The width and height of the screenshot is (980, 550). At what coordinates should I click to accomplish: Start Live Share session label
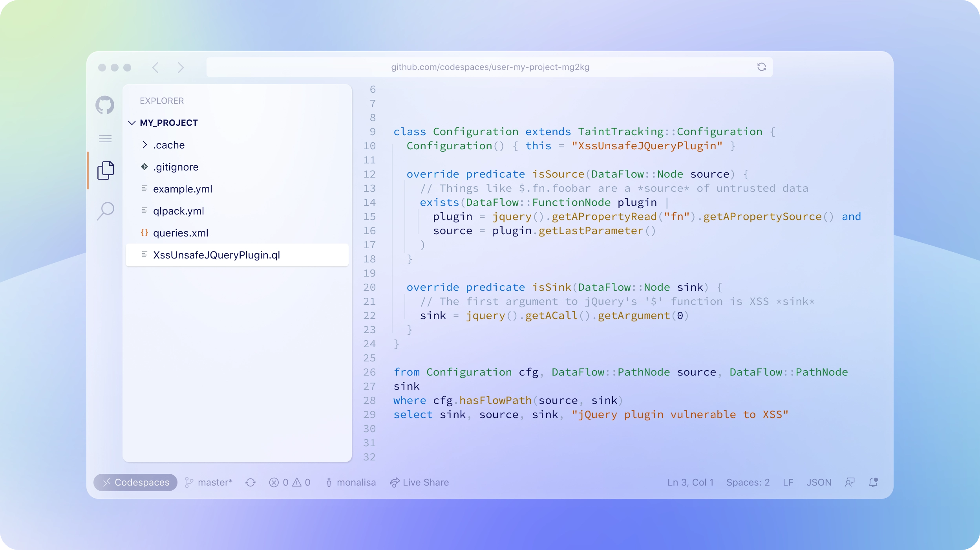point(426,482)
